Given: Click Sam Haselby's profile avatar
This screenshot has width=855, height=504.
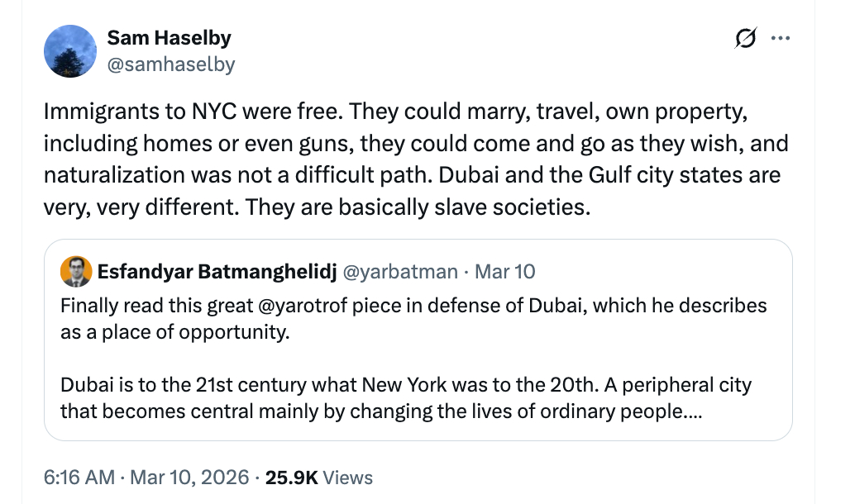Looking at the screenshot, I should point(69,51).
